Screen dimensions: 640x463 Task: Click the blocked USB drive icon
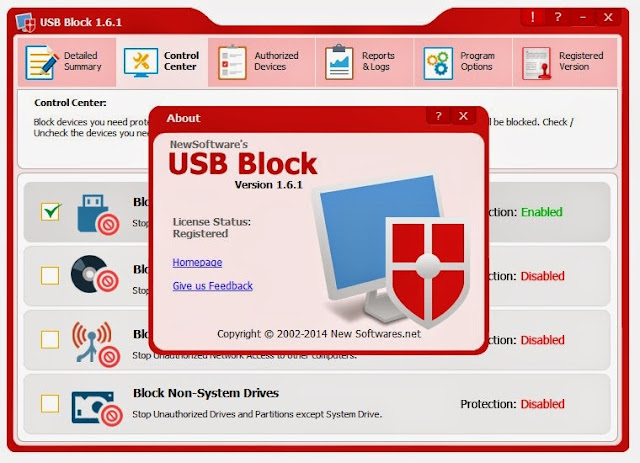tap(98, 214)
